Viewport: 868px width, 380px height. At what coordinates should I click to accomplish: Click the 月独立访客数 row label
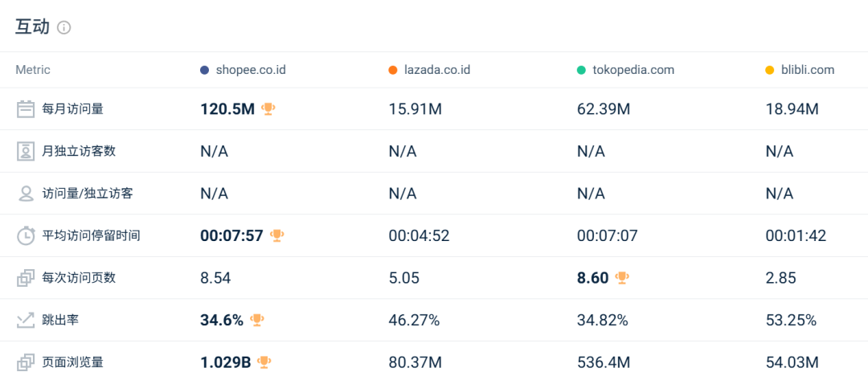pyautogui.click(x=79, y=151)
